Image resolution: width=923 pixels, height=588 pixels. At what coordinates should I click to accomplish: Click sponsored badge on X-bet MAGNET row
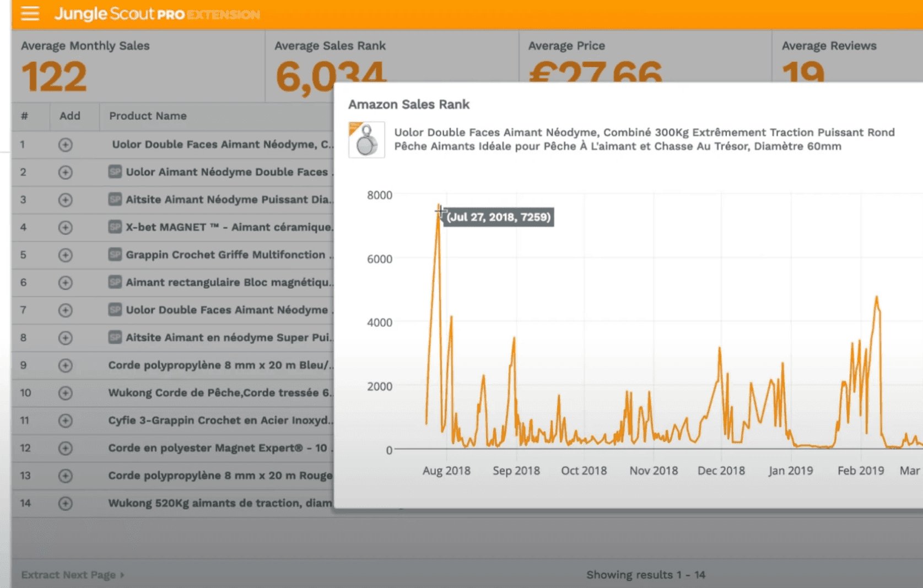click(x=115, y=226)
